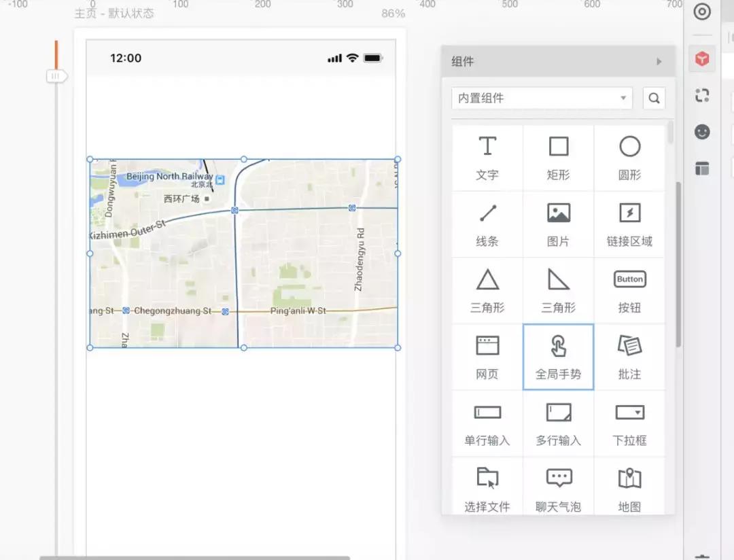
Task: Open component search with the magnifier icon
Action: (x=654, y=98)
